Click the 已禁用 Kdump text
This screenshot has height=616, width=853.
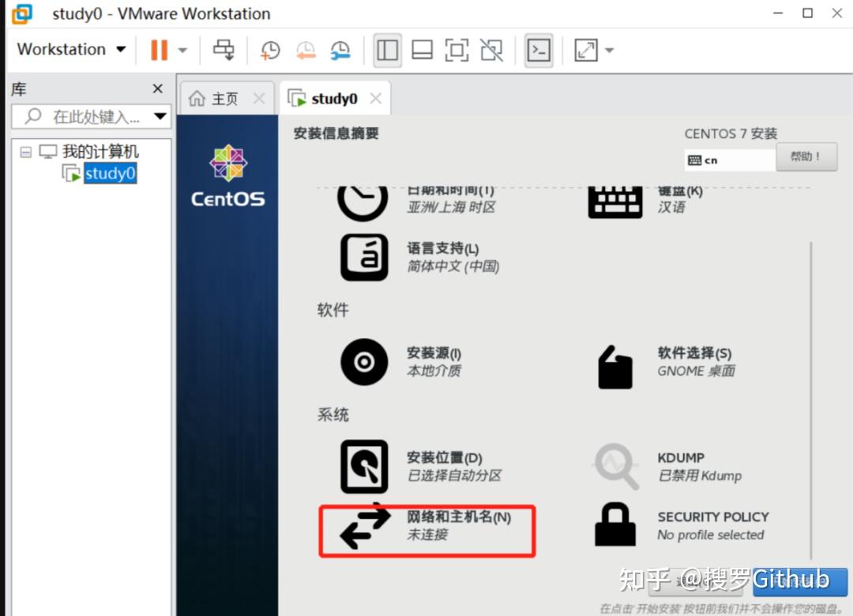coord(700,476)
